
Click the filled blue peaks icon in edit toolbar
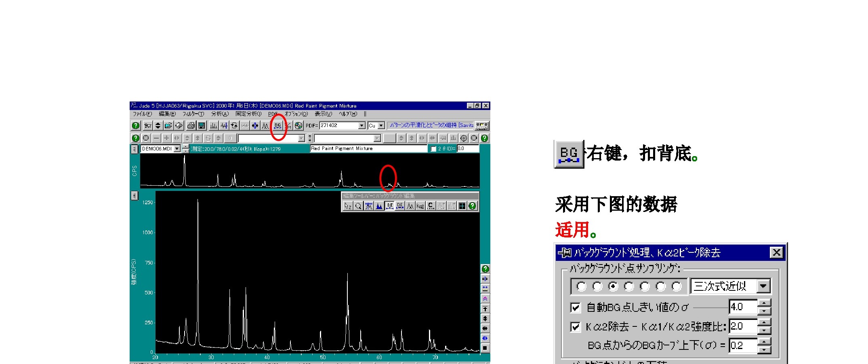pyautogui.click(x=379, y=206)
